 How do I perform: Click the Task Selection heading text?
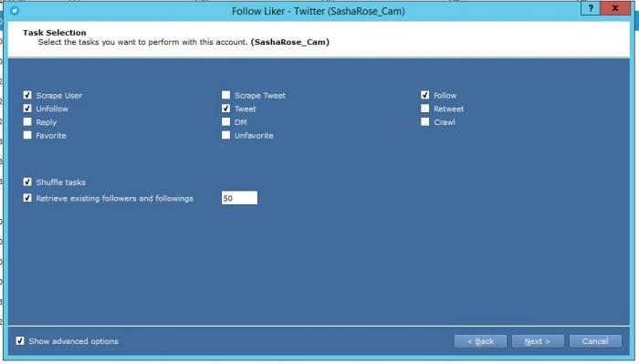pyautogui.click(x=55, y=33)
